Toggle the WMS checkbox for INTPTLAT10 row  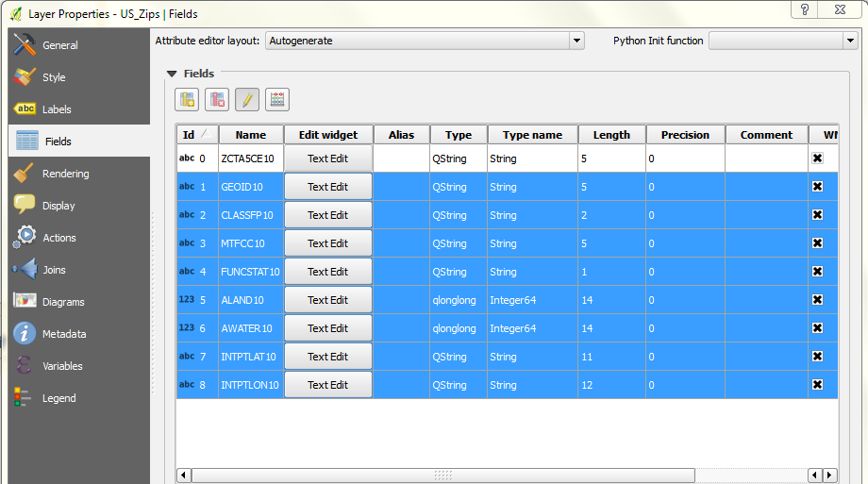pyautogui.click(x=817, y=356)
